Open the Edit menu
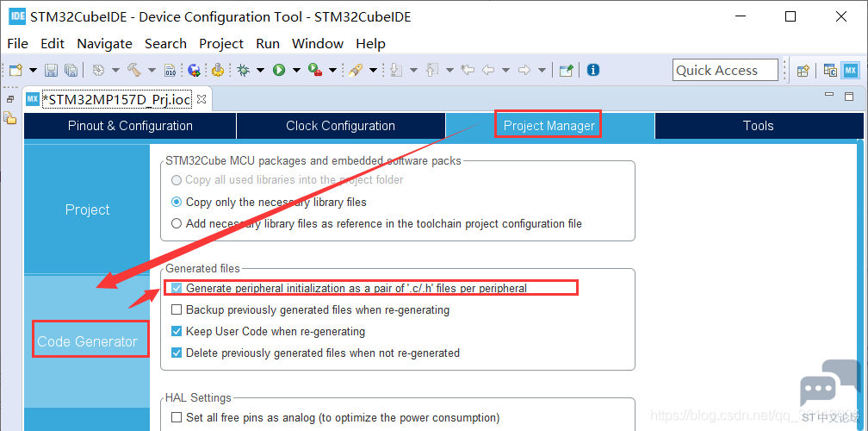Viewport: 868px width, 431px height. tap(53, 44)
